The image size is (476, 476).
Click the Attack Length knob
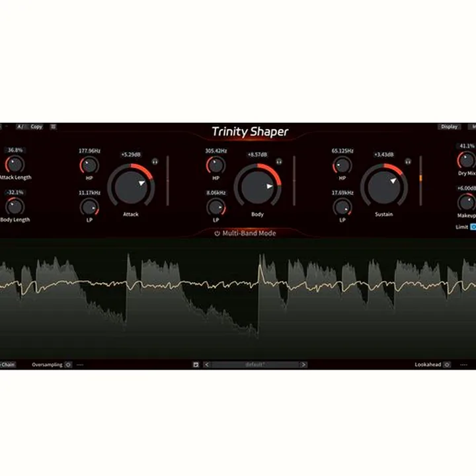tap(15, 164)
